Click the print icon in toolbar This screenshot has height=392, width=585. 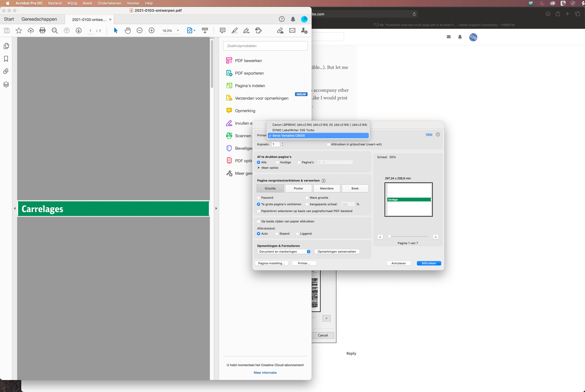42,30
